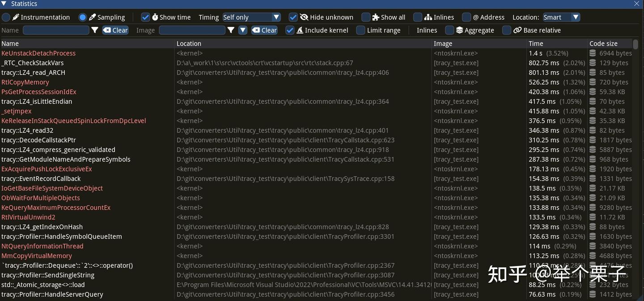644x301 pixels.
Task: Click the code size icon for 59.38 KB
Action: click(593, 92)
